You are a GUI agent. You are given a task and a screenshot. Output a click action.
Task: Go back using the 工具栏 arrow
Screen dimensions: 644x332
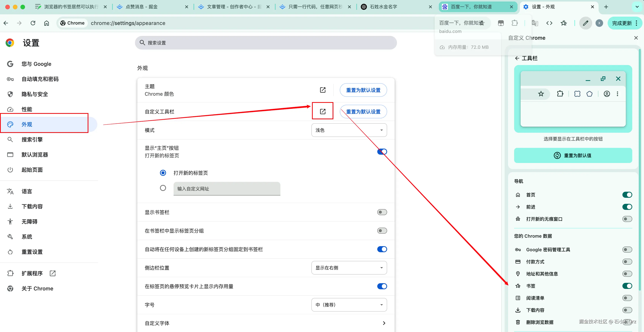517,58
